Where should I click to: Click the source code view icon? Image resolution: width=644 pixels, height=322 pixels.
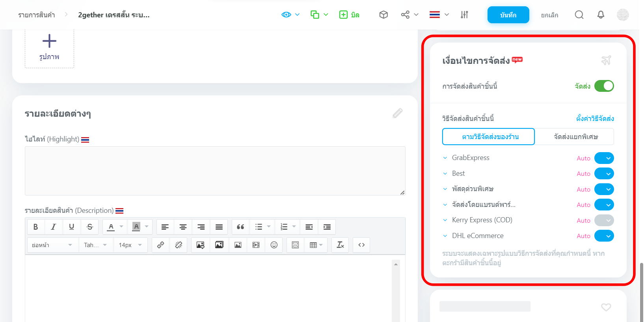click(361, 245)
